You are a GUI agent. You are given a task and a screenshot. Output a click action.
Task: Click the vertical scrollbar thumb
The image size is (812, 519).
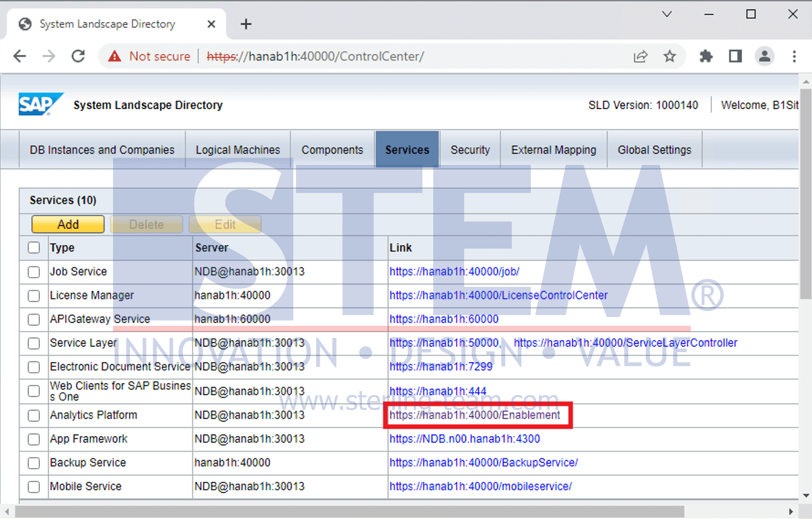click(x=806, y=194)
